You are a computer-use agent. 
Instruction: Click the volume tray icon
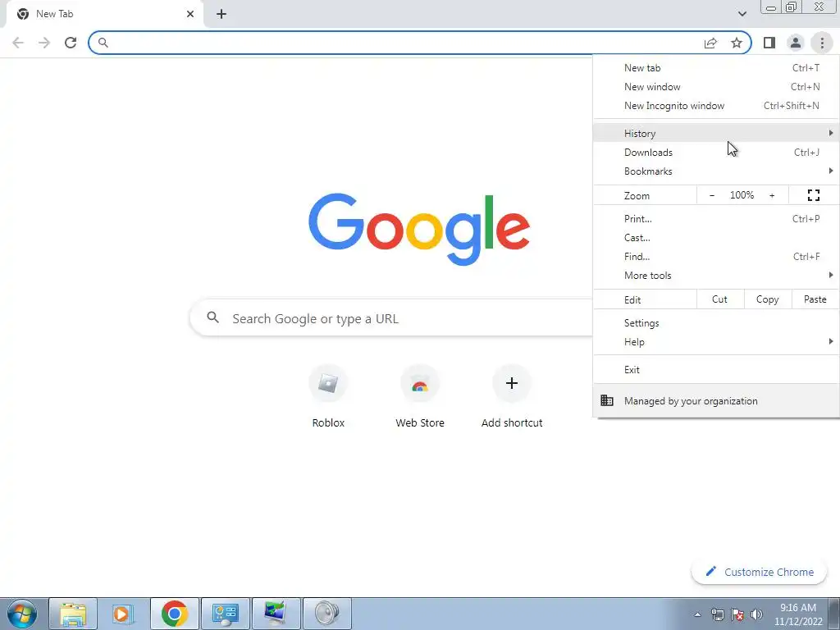pyautogui.click(x=756, y=614)
